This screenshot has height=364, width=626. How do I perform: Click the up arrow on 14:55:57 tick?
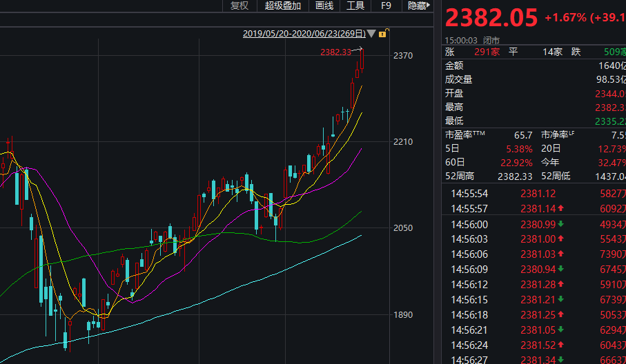(x=560, y=209)
